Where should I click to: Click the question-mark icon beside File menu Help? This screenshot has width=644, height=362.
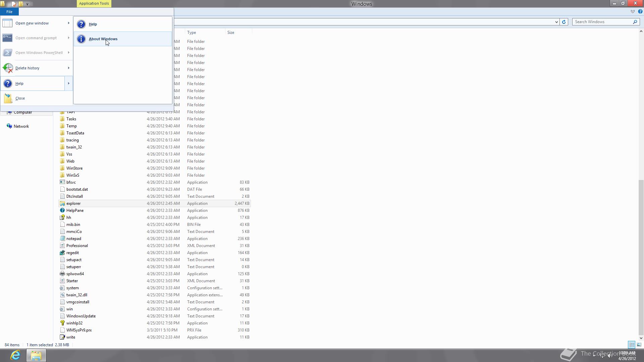tap(8, 83)
